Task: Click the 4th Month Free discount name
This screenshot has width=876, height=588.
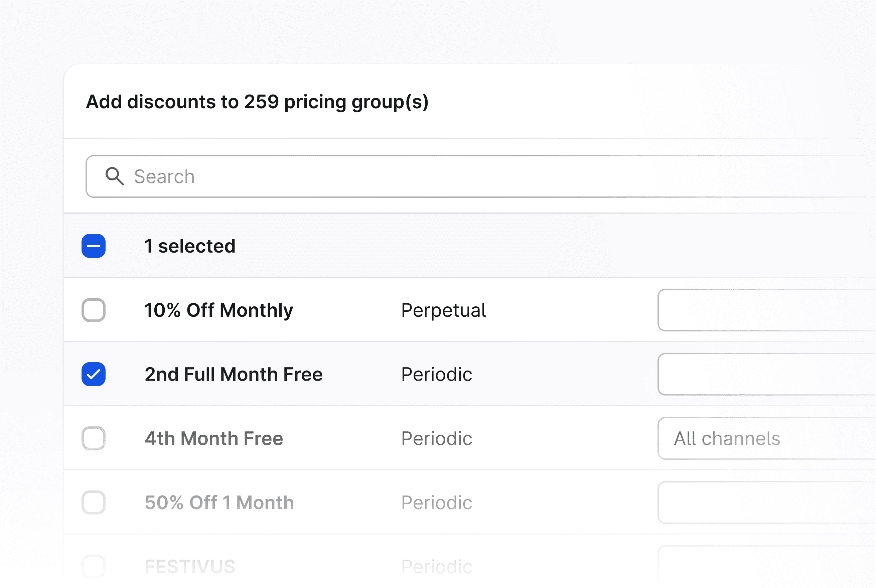Action: point(214,438)
